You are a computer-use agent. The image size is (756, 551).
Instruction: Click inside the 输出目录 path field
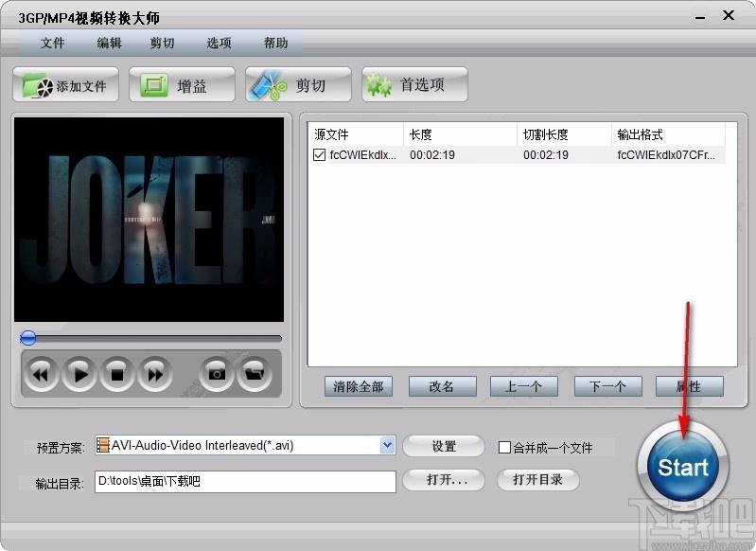(x=245, y=482)
